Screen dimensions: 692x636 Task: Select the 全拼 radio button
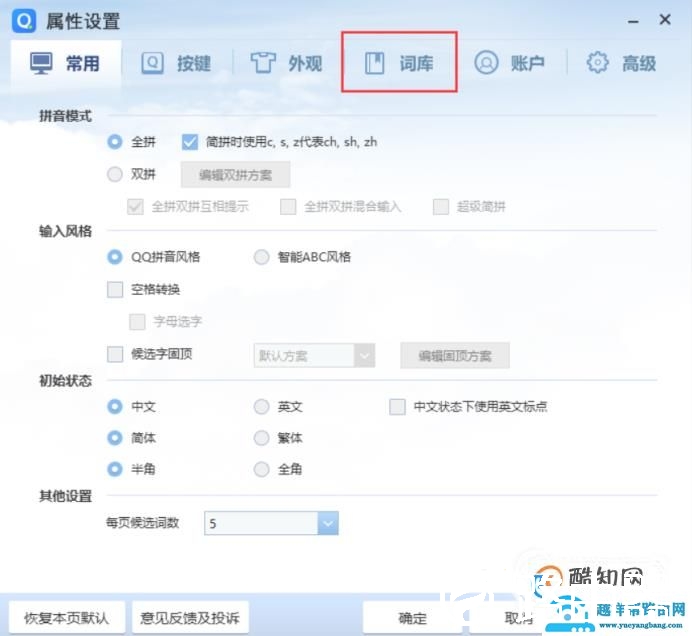coord(115,142)
